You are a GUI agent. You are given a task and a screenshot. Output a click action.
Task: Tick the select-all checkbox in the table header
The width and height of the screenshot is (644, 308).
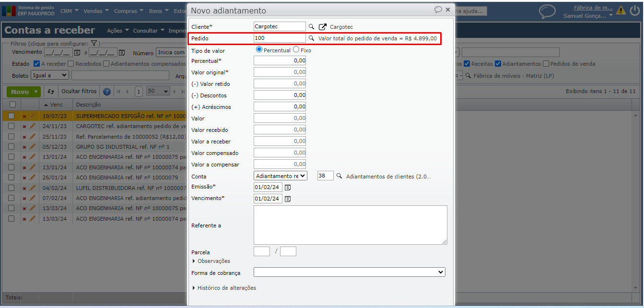12,104
